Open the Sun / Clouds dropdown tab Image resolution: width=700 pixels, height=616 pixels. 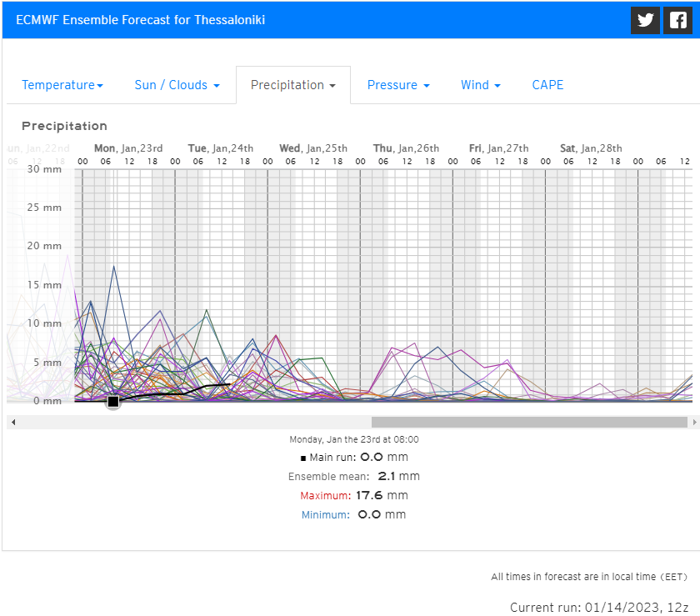tap(177, 85)
